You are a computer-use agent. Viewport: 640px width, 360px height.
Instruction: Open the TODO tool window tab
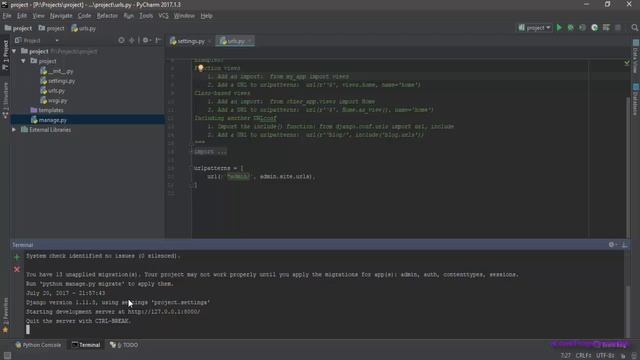(124, 345)
